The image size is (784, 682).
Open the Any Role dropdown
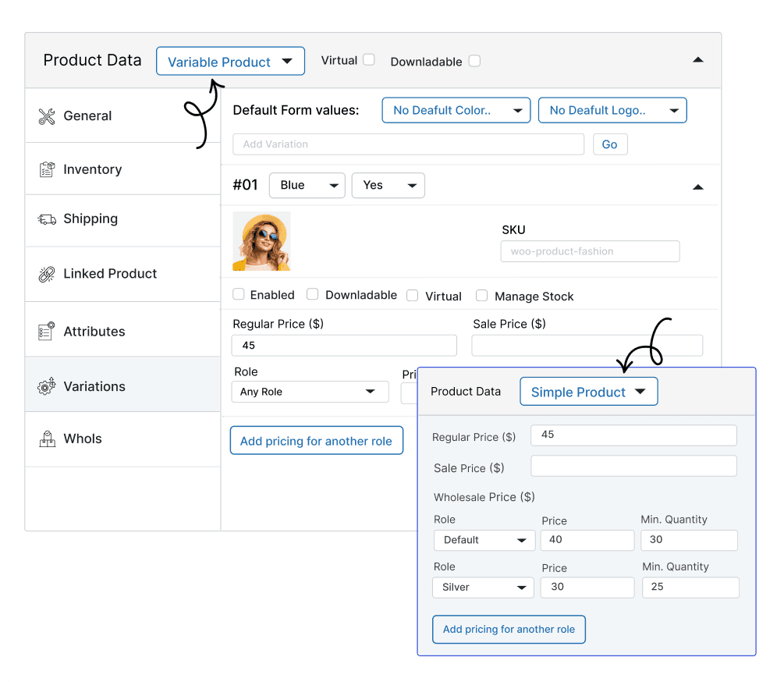click(310, 392)
